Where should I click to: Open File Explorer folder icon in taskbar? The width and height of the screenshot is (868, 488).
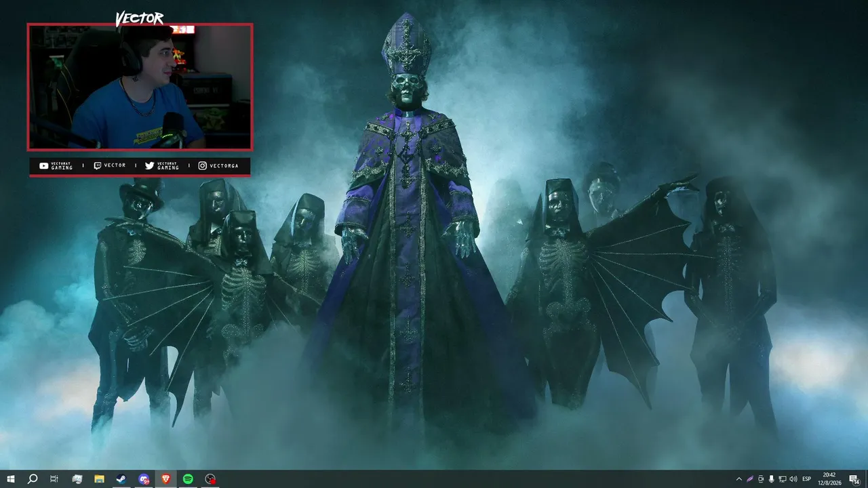click(99, 479)
